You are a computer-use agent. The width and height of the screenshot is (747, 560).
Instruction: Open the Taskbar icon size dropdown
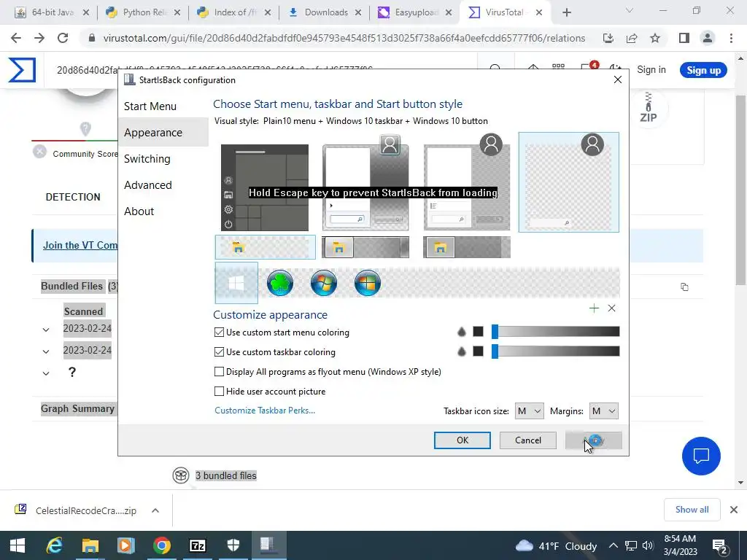[530, 411]
